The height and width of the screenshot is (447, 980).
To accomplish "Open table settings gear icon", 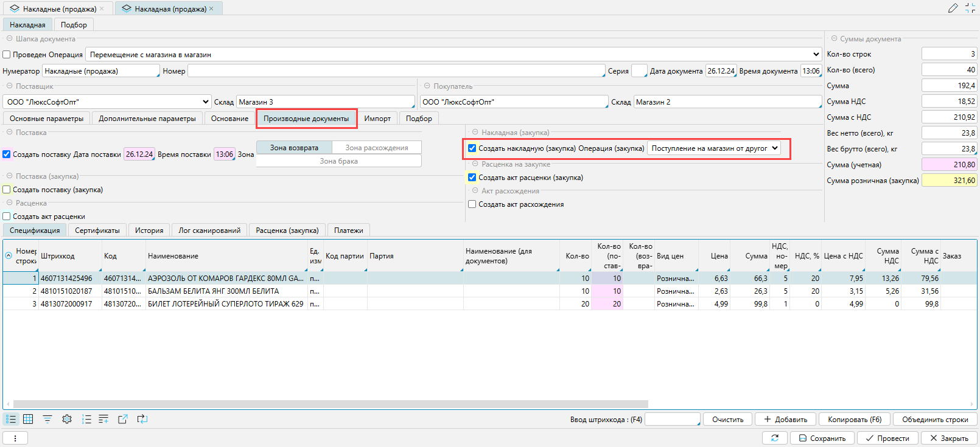I will pyautogui.click(x=67, y=419).
